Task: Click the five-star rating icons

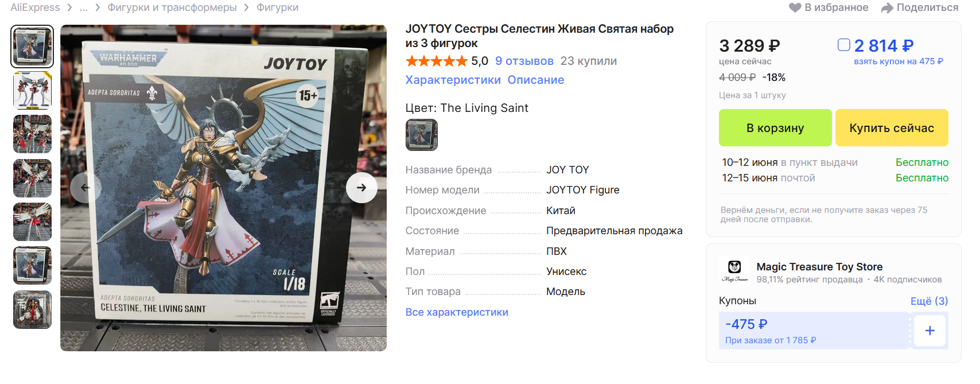Action: (437, 61)
